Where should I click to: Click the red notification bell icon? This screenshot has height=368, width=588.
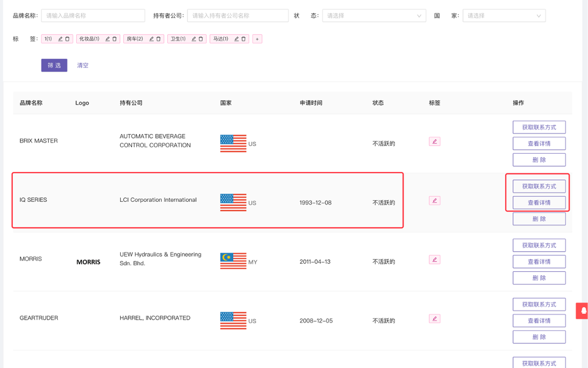point(583,310)
